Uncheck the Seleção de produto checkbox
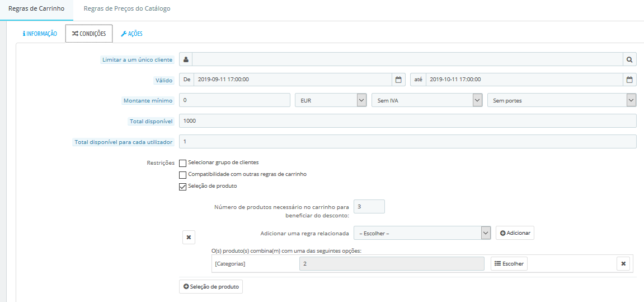 [x=183, y=187]
